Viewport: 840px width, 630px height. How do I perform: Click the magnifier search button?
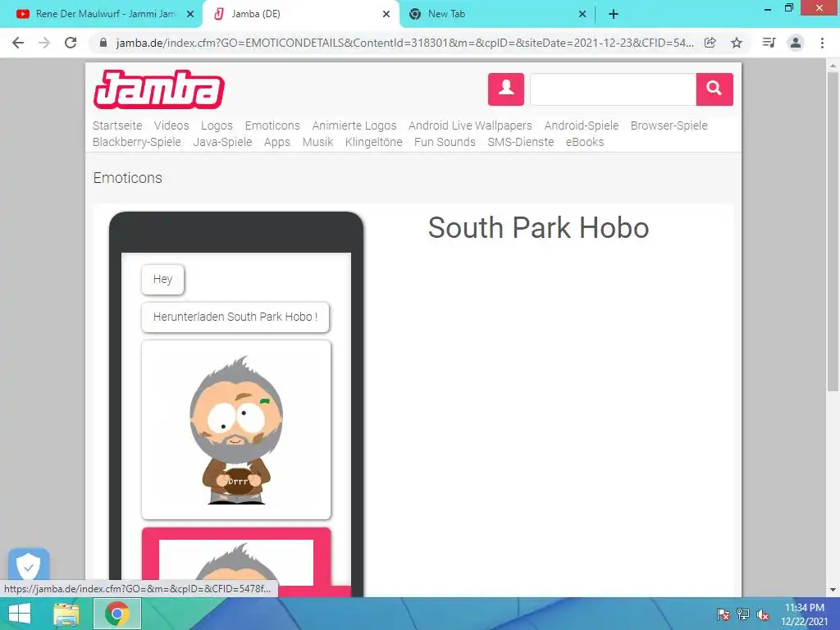(x=714, y=89)
